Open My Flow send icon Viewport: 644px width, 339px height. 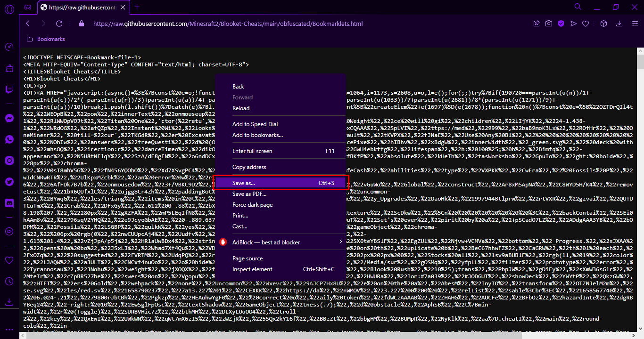coord(573,24)
